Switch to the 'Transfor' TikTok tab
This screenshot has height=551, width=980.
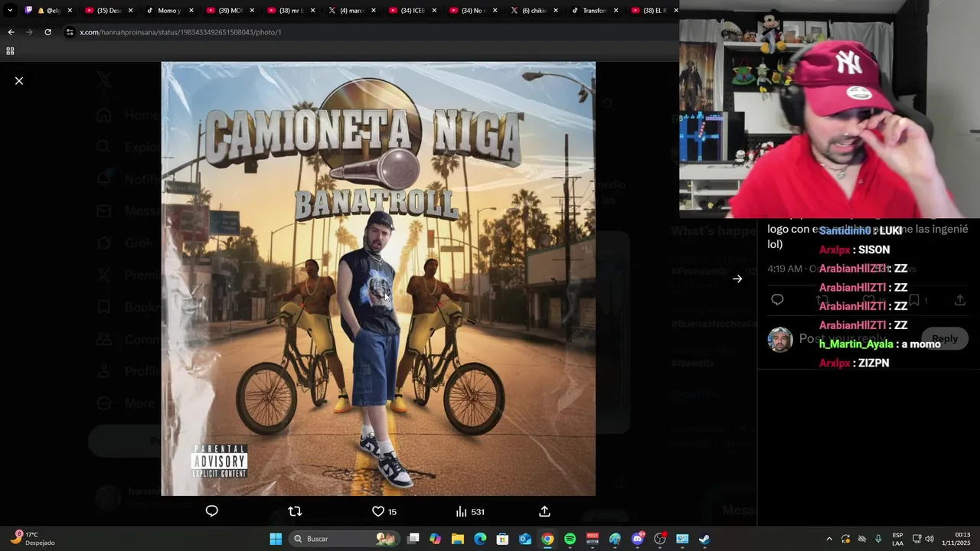(593, 11)
